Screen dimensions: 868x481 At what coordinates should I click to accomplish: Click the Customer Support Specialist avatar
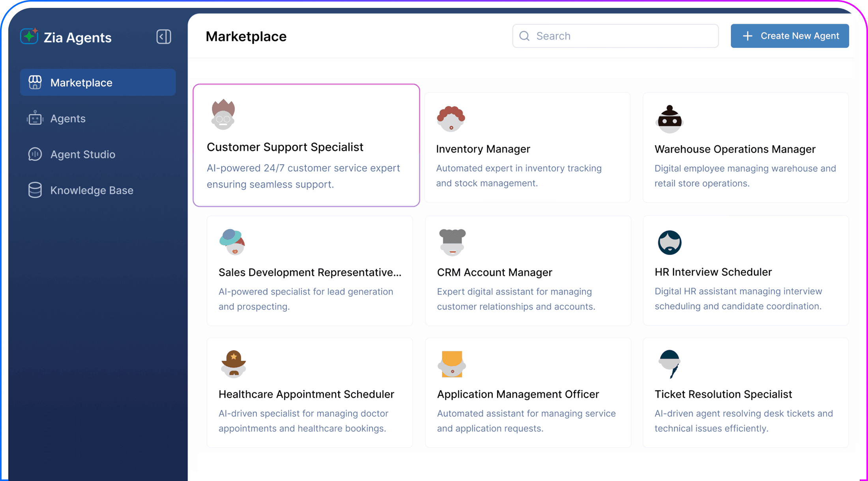(x=223, y=114)
